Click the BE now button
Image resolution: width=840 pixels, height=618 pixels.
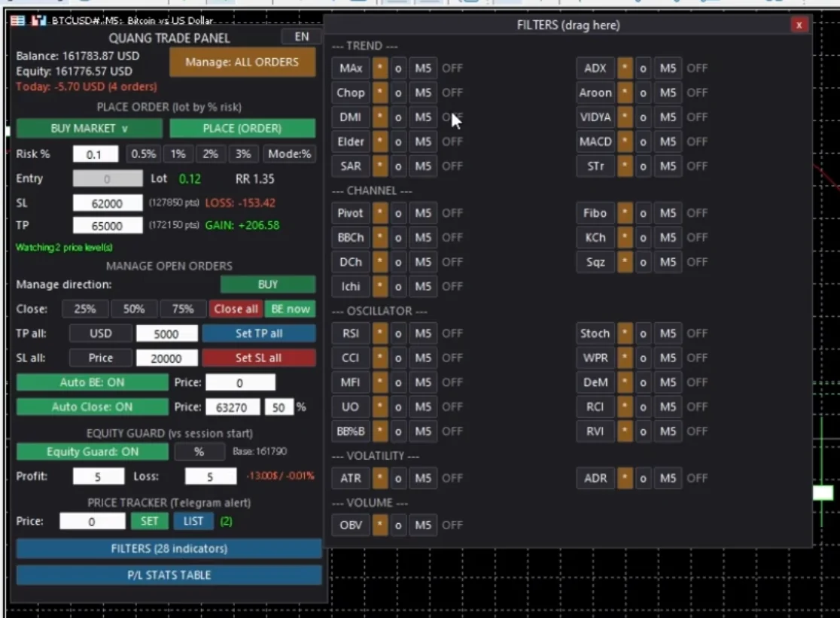pos(291,309)
